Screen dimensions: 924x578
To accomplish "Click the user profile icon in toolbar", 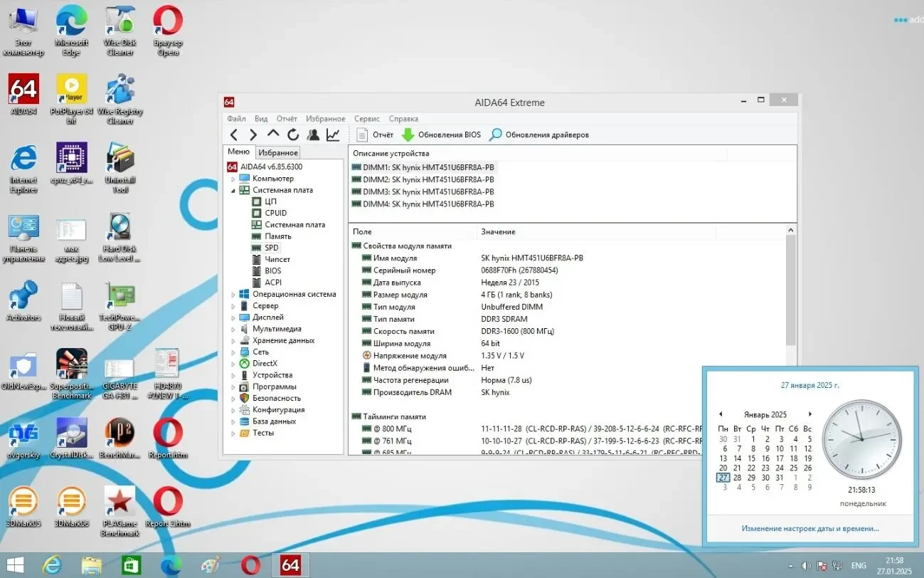I will tap(313, 135).
